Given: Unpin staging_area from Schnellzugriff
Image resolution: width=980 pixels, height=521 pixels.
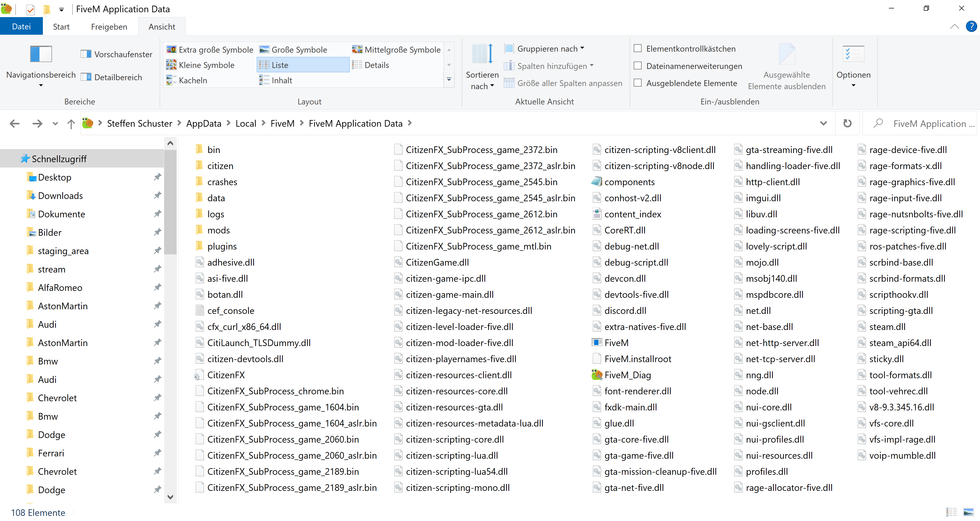Looking at the screenshot, I should pos(157,251).
